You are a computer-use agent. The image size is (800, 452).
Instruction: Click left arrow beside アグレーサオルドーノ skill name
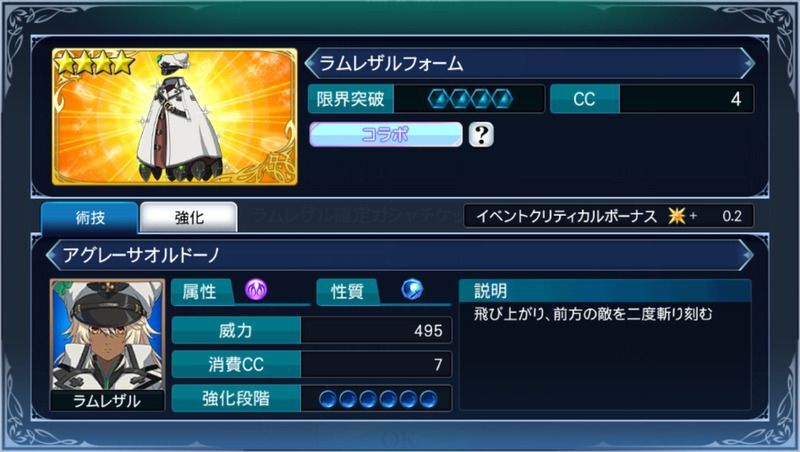point(53,255)
